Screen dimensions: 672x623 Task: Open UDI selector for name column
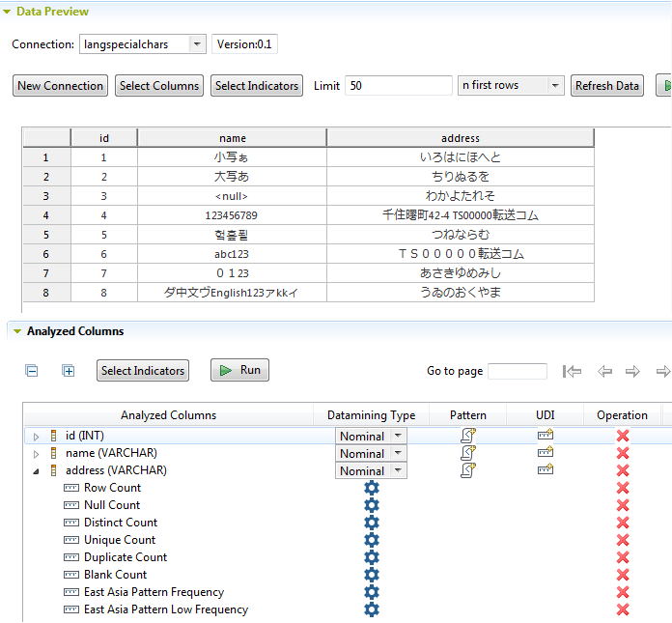[x=546, y=453]
